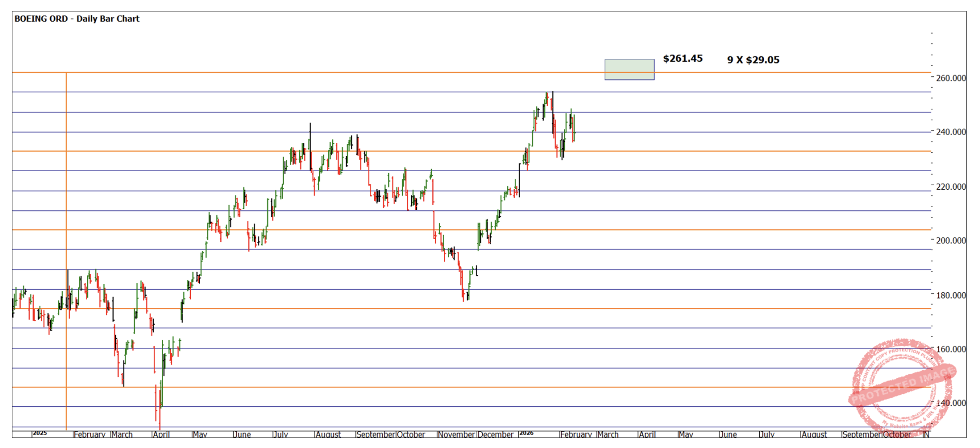Viewport: 980px width, 448px height.
Task: Click the orange vertical date line
Action: [x=66, y=206]
